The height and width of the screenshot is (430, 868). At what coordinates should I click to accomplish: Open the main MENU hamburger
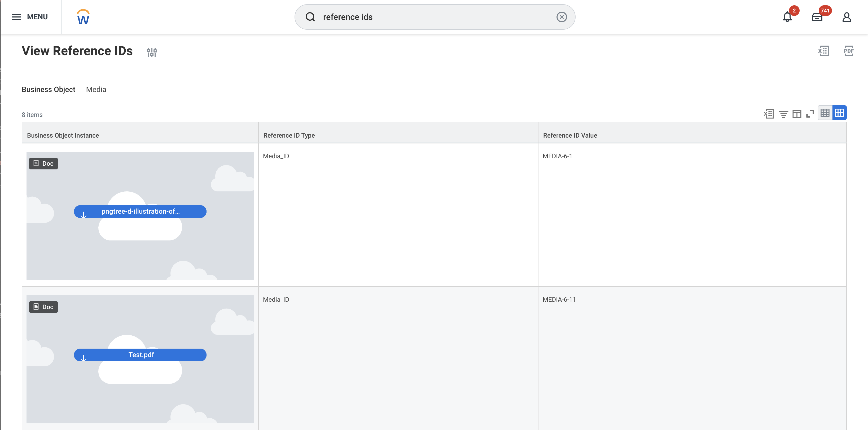(x=30, y=17)
